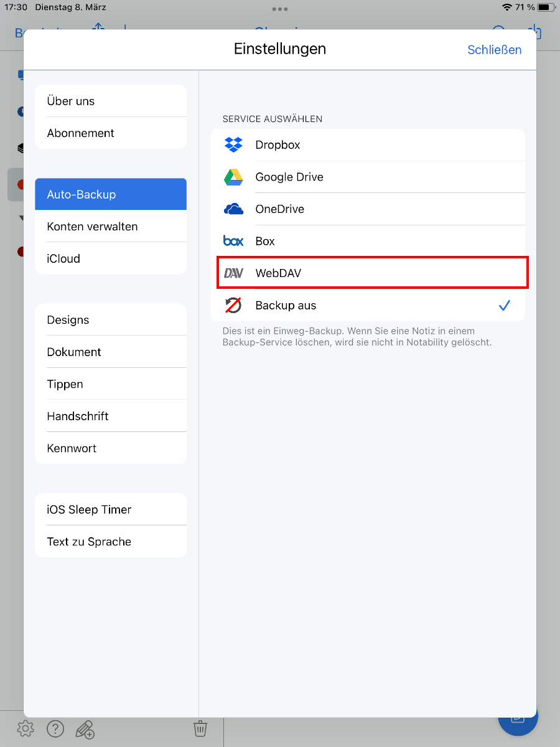Go to iCloud settings

click(x=111, y=258)
